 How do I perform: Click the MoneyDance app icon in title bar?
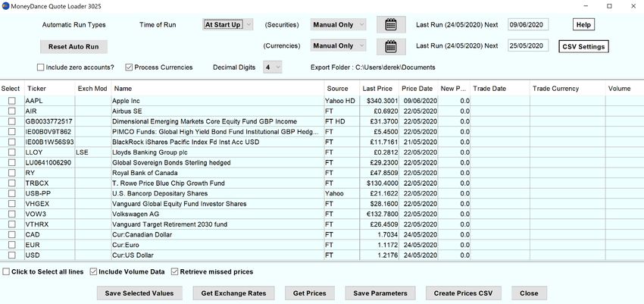tap(5, 6)
